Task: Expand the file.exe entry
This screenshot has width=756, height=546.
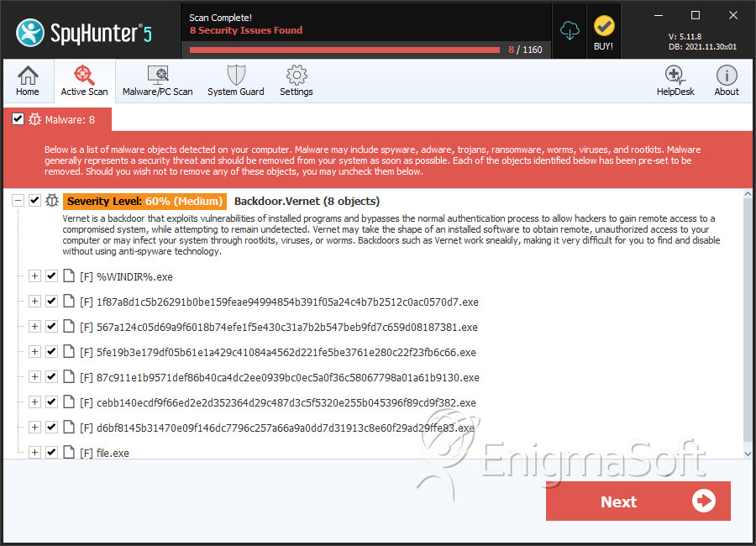Action: coord(34,452)
